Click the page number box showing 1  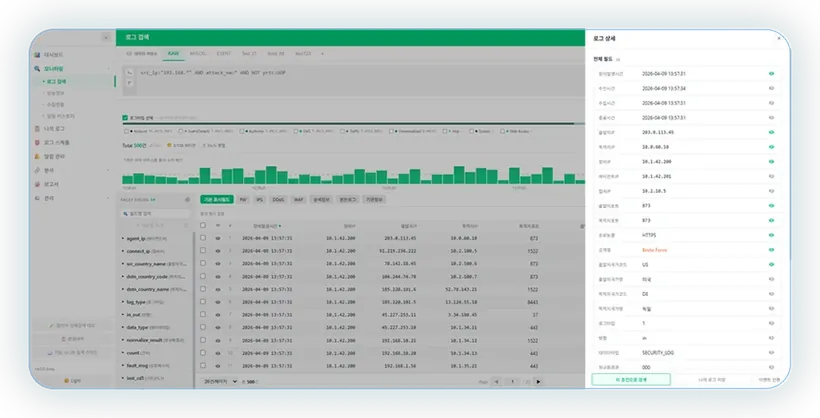(x=512, y=382)
